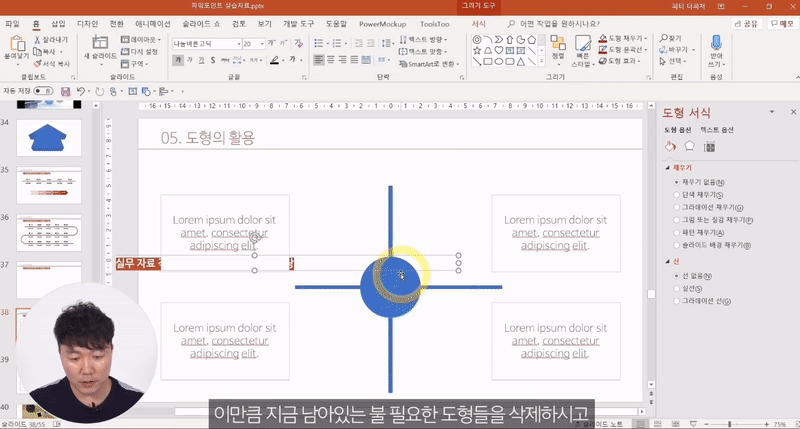Viewport: 800px width, 429px height.
Task: Click the New Slide (새 슬라이드) icon
Action: (x=99, y=43)
